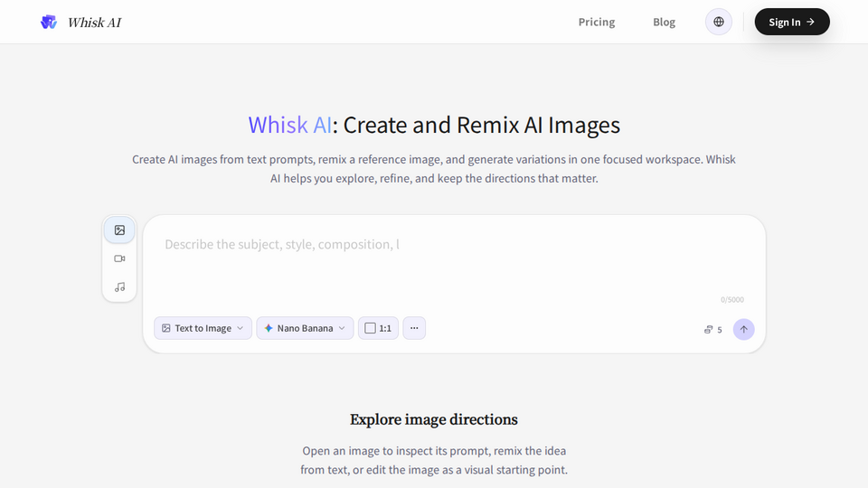The height and width of the screenshot is (488, 868).
Task: Click the Sign In button
Action: pos(792,22)
